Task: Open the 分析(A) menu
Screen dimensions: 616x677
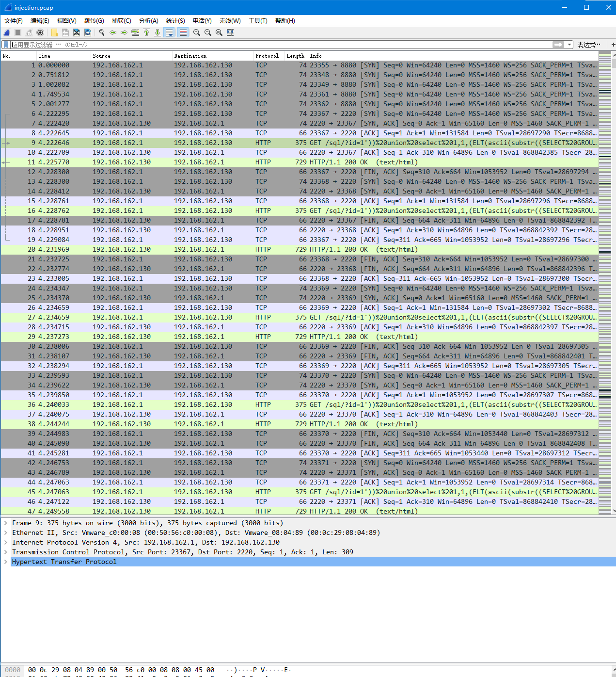Action: point(149,21)
